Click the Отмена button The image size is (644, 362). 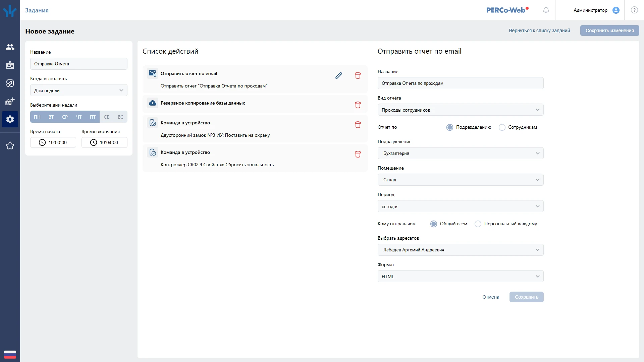tap(491, 297)
